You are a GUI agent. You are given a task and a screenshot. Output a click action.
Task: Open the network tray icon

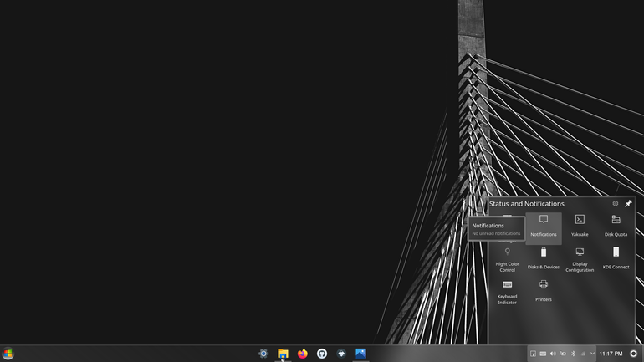click(583, 354)
